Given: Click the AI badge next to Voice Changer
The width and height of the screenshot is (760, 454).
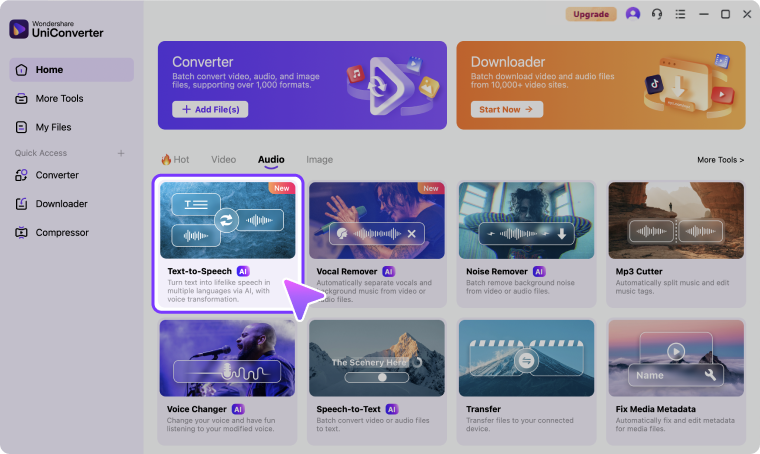Looking at the screenshot, I should (x=238, y=409).
